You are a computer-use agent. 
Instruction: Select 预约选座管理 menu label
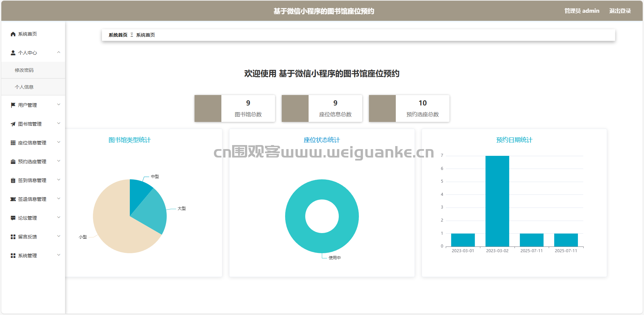coord(32,162)
